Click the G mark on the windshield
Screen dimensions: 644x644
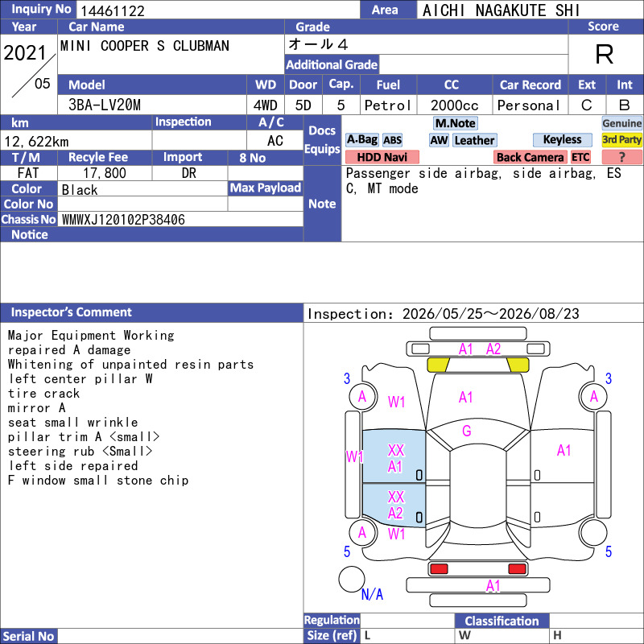pos(467,431)
